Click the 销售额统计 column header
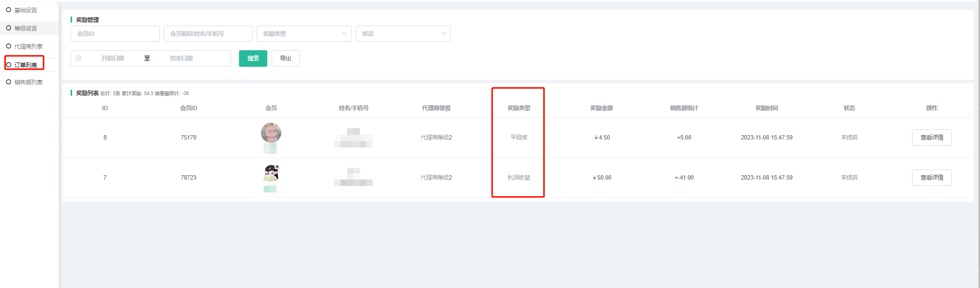This screenshot has height=288, width=980. point(684,108)
